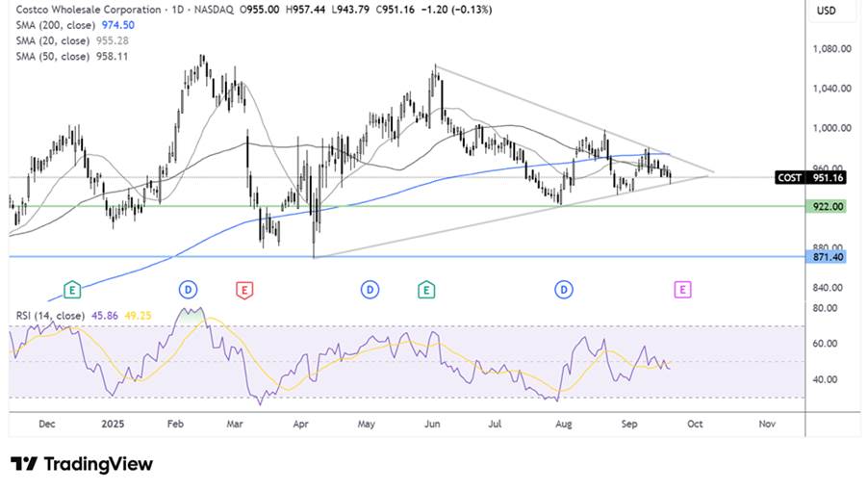Click the Jun label on time axis
The height and width of the screenshot is (491, 868).
tap(432, 424)
